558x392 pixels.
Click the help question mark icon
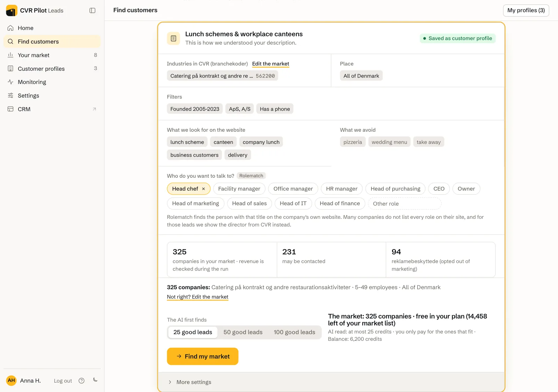tap(82, 381)
